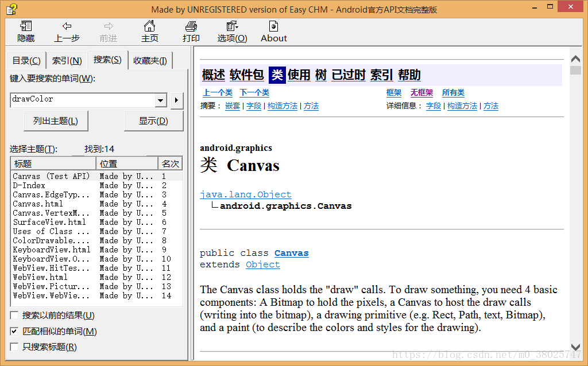Image resolution: width=588 pixels, height=366 pixels.
Task: Click the Canvas class declaration link
Action: click(291, 253)
